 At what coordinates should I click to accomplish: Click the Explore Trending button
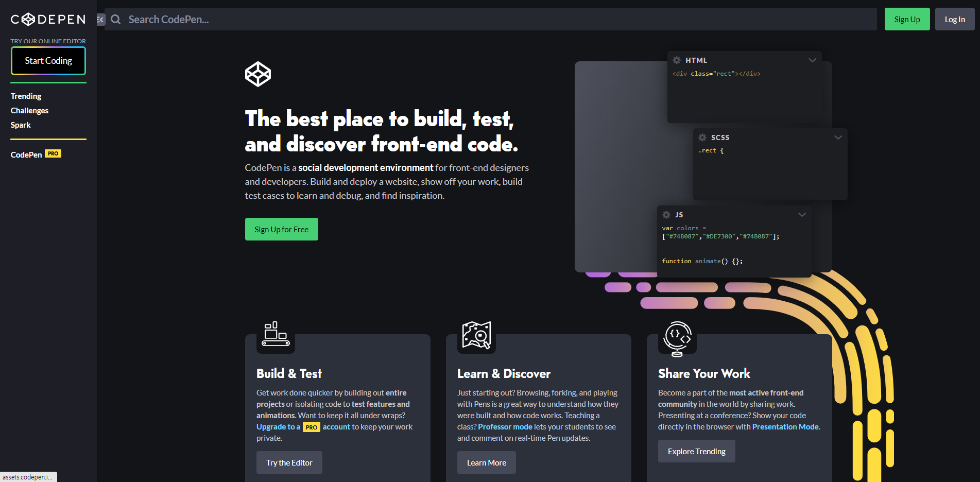[x=697, y=451]
